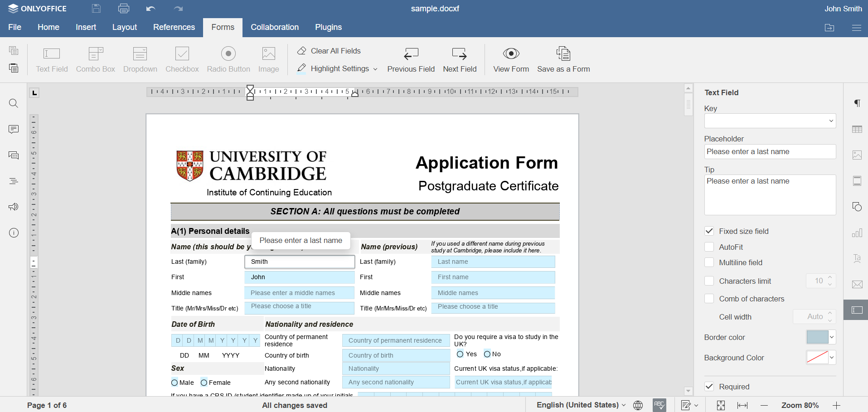This screenshot has height=412, width=868.
Task: Open View Form preview mode
Action: tap(511, 59)
